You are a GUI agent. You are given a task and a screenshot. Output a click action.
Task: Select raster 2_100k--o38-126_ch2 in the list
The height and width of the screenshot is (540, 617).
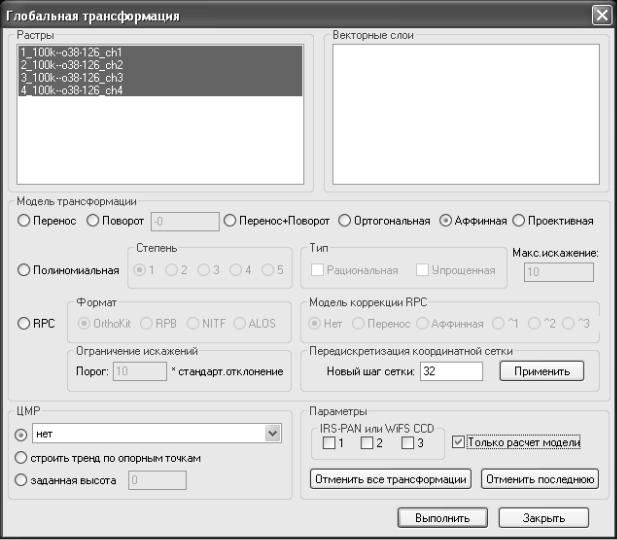pos(161,65)
